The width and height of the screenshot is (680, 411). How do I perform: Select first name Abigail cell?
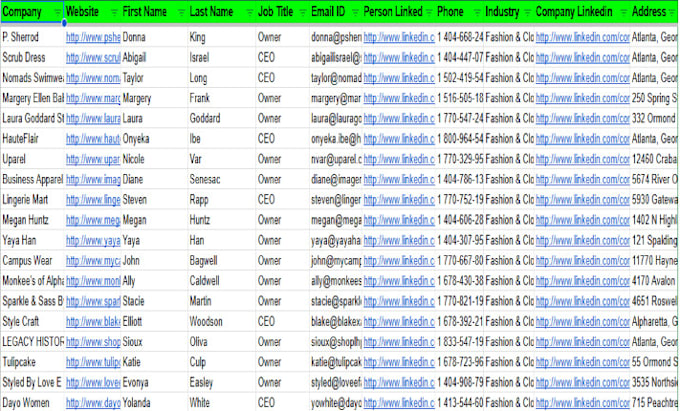[154, 57]
